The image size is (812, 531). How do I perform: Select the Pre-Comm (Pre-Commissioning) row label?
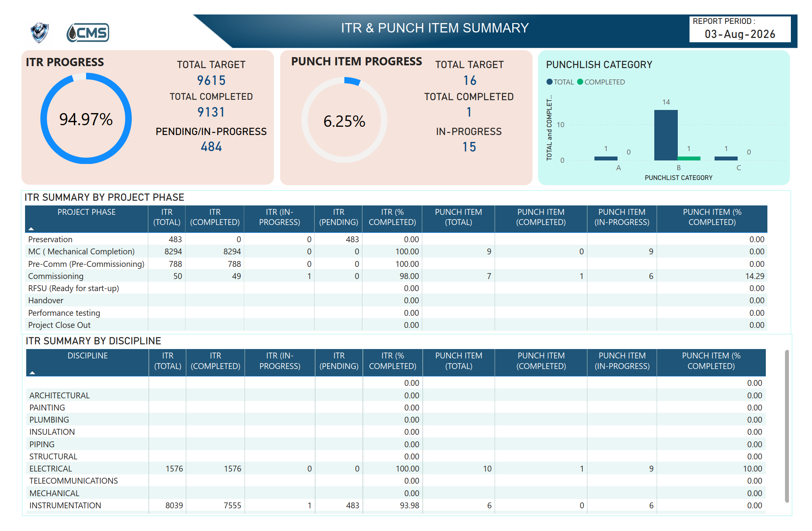pyautogui.click(x=86, y=264)
